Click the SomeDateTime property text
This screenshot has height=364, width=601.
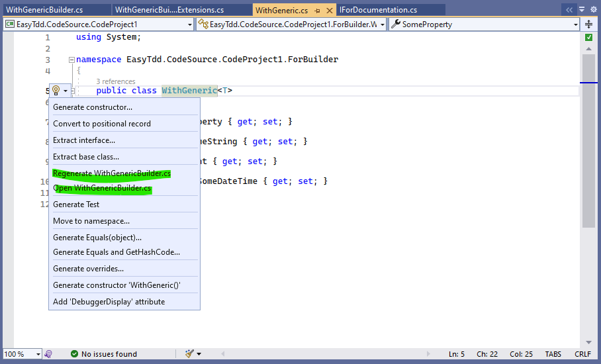click(x=228, y=181)
